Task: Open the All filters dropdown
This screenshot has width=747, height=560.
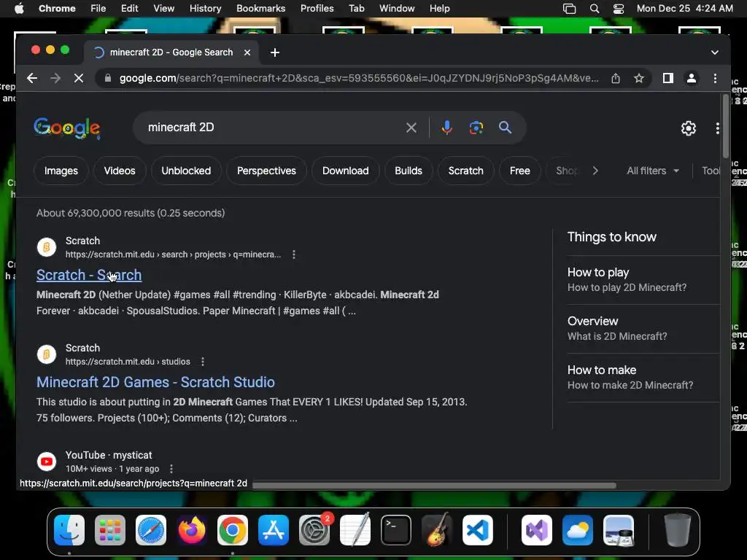Action: tap(653, 171)
